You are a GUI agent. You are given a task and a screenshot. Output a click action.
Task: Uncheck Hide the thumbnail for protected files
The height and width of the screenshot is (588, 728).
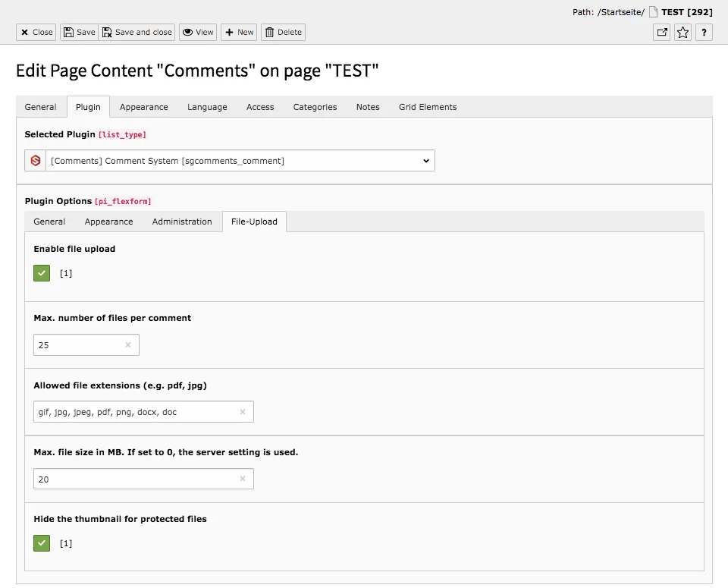pyautogui.click(x=42, y=542)
